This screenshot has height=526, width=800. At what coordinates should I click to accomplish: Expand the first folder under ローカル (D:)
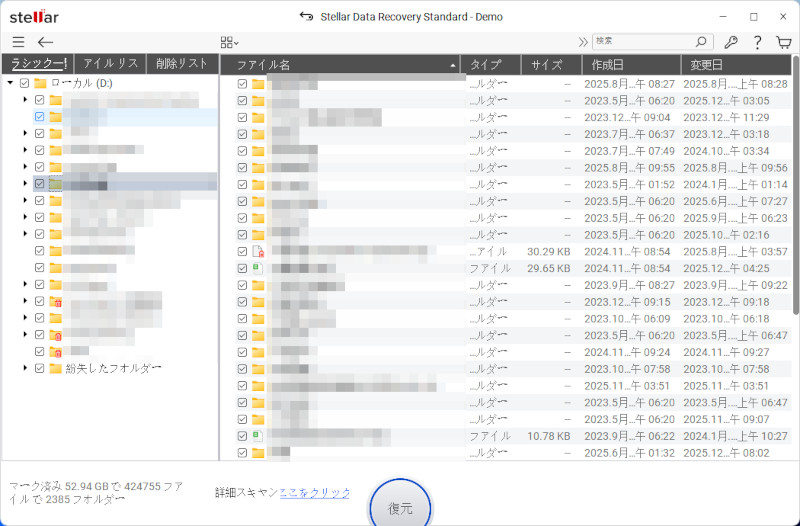coord(25,99)
